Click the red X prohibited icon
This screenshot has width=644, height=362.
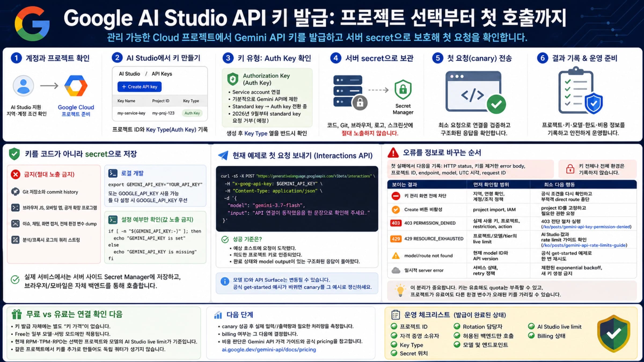coord(16,174)
